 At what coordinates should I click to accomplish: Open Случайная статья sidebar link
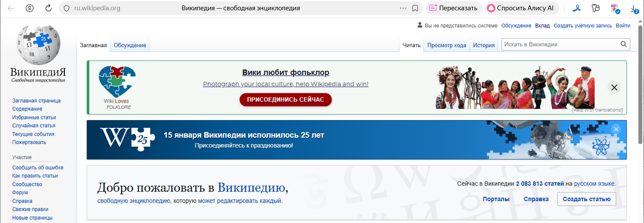tap(34, 125)
